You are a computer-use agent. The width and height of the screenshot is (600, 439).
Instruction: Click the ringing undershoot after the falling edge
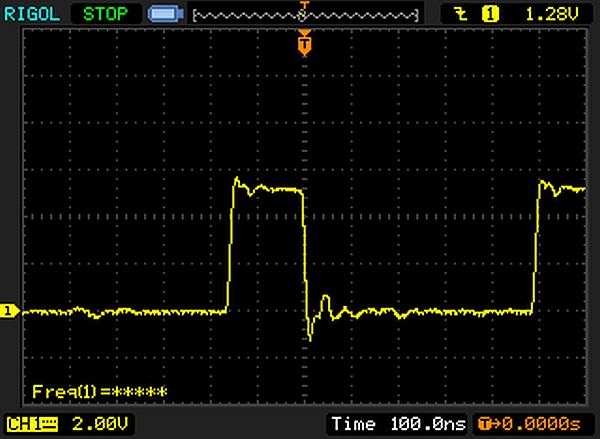[x=310, y=333]
